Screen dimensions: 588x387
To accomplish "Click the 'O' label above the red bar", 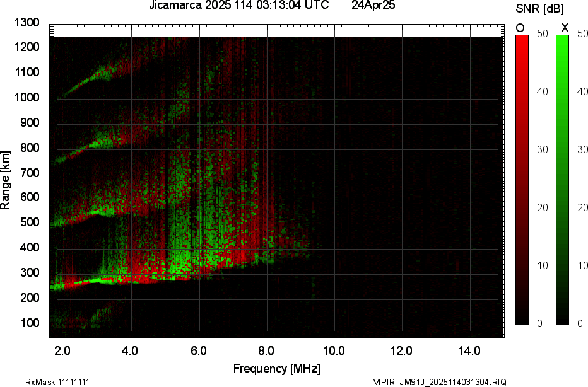I will (520, 28).
